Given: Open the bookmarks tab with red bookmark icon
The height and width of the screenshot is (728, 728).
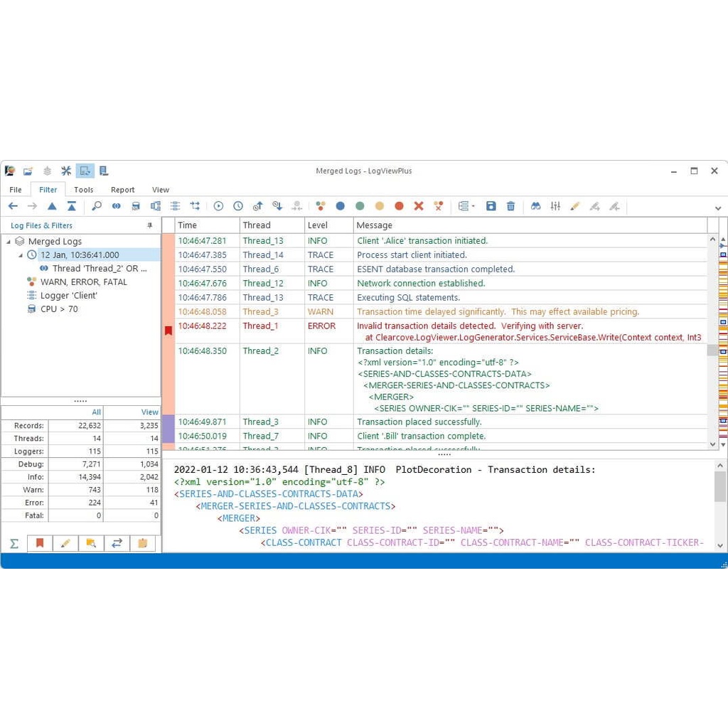Looking at the screenshot, I should pos(40,543).
